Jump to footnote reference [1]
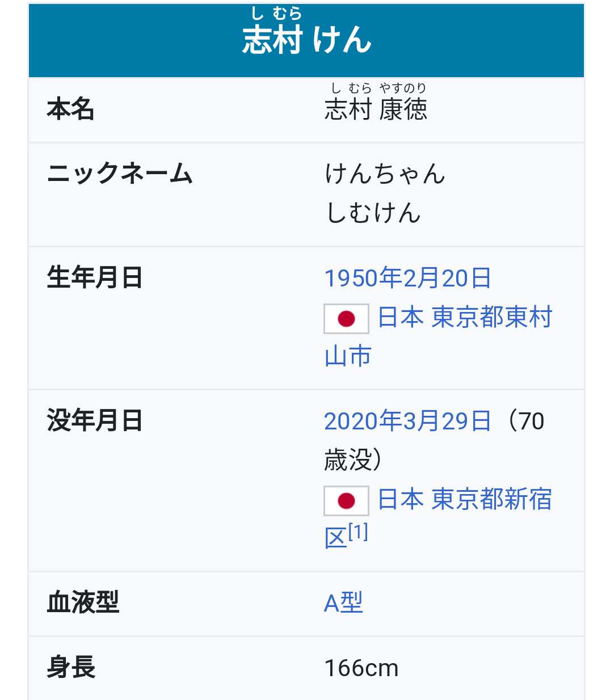This screenshot has width=610, height=700. click(358, 532)
